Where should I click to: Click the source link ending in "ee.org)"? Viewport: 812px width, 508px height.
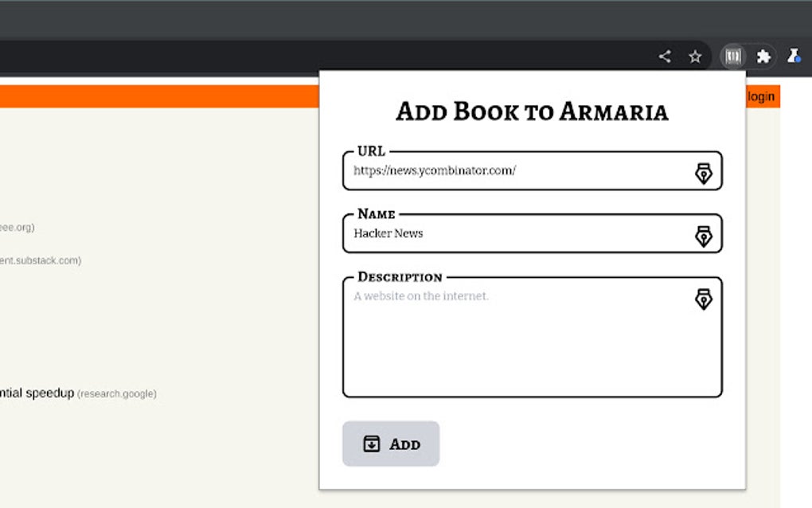pos(17,228)
